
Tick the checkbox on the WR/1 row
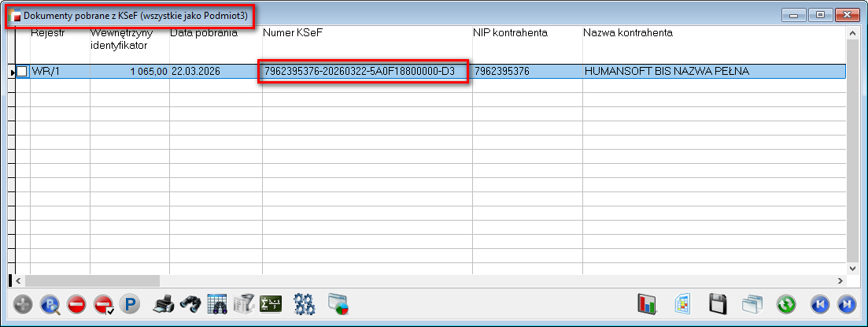[22, 72]
